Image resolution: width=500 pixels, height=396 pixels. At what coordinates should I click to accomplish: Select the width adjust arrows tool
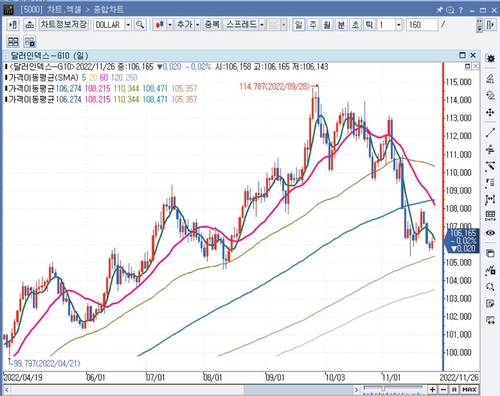490,321
